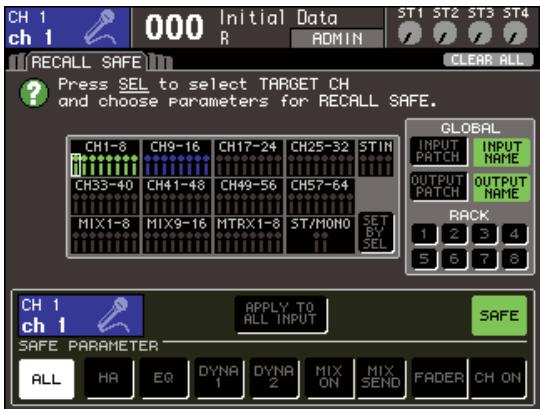Select the CH49-56 channel block
Screen dimensions: 540x409
pyautogui.click(x=248, y=197)
